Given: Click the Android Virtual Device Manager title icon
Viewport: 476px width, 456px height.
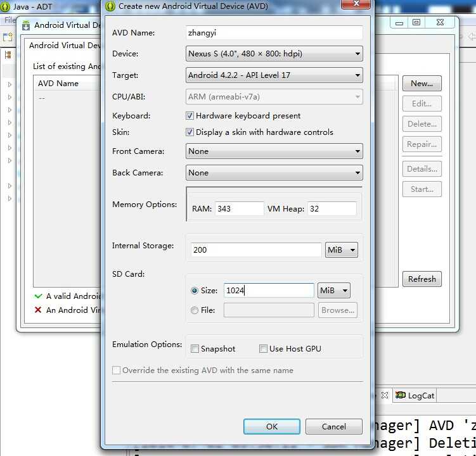Looking at the screenshot, I should click(x=26, y=25).
